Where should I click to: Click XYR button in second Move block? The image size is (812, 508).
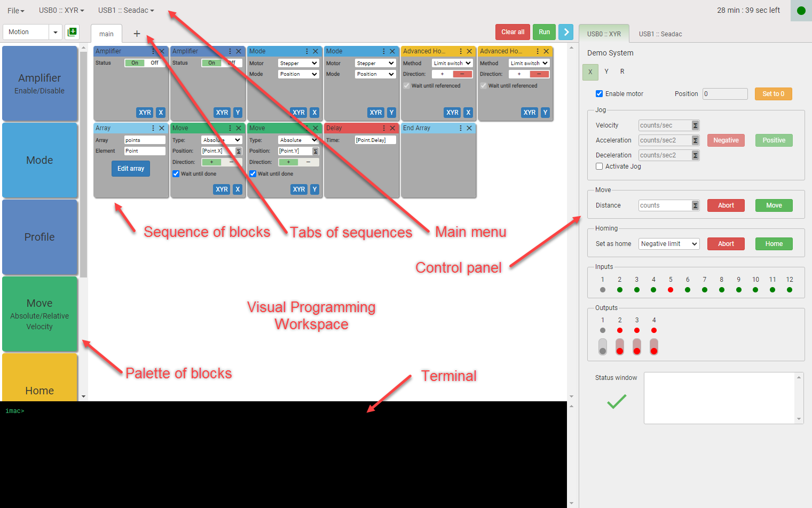coord(299,189)
